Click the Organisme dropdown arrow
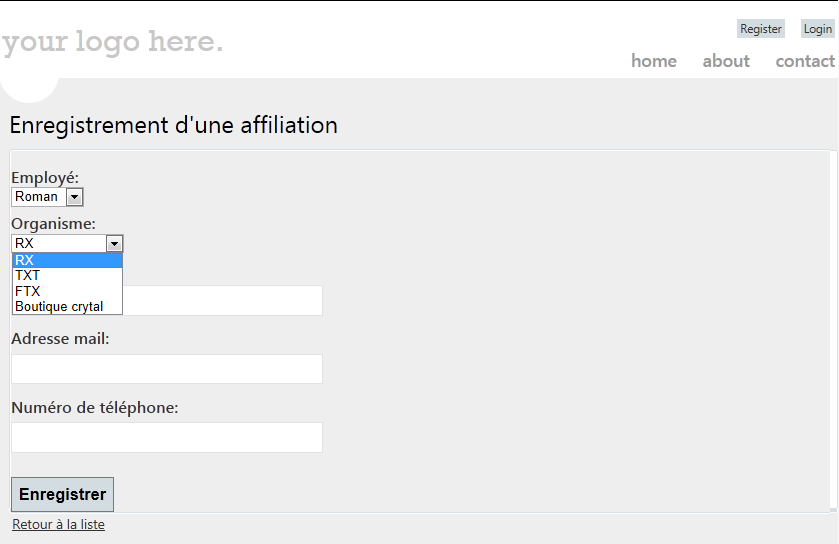 [x=114, y=243]
